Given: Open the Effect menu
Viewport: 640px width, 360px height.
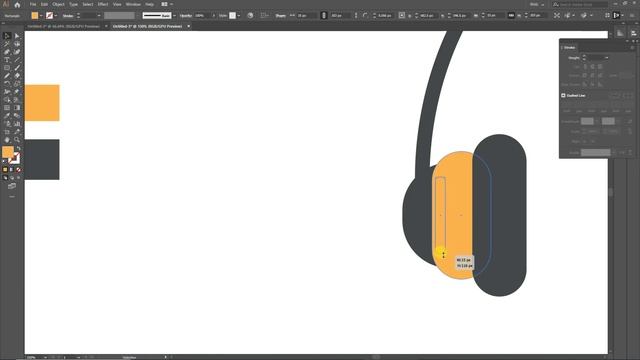Looking at the screenshot, I should click(x=103, y=4).
